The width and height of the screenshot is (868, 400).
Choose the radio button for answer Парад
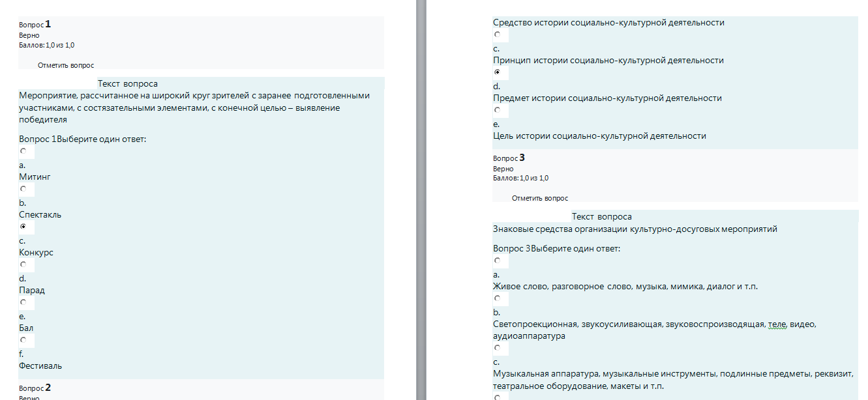tap(23, 264)
